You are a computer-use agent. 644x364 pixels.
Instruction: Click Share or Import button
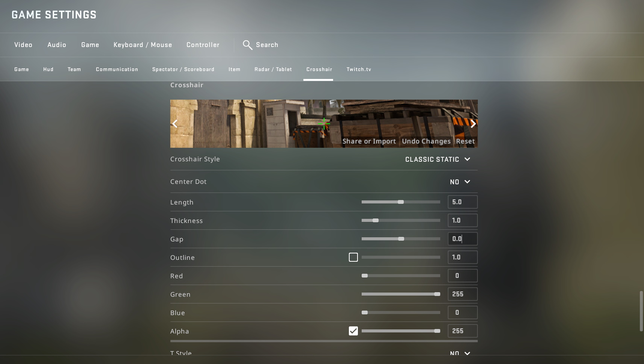coord(369,141)
